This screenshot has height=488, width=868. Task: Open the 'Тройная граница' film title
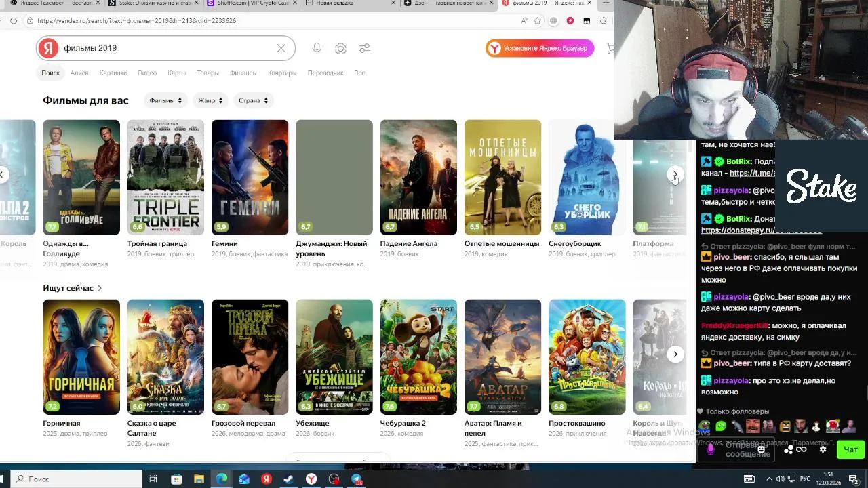pyautogui.click(x=157, y=243)
